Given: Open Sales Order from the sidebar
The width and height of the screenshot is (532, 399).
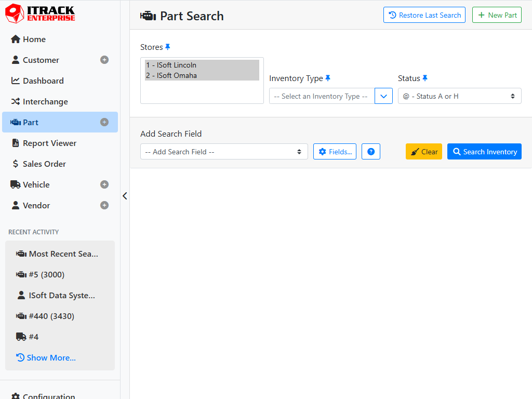Looking at the screenshot, I should pos(39,164).
